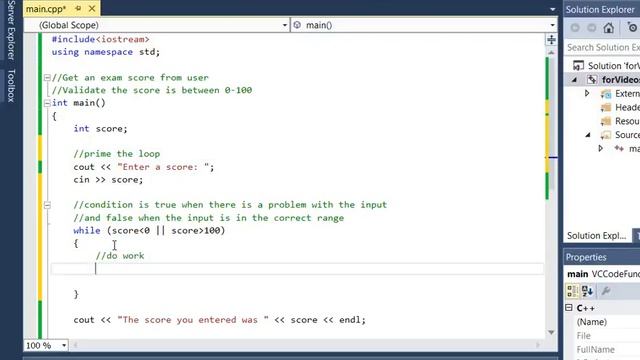Viewport: 640px width, 360px height.
Task: Click the Search Solution Explorer field
Action: (602, 47)
